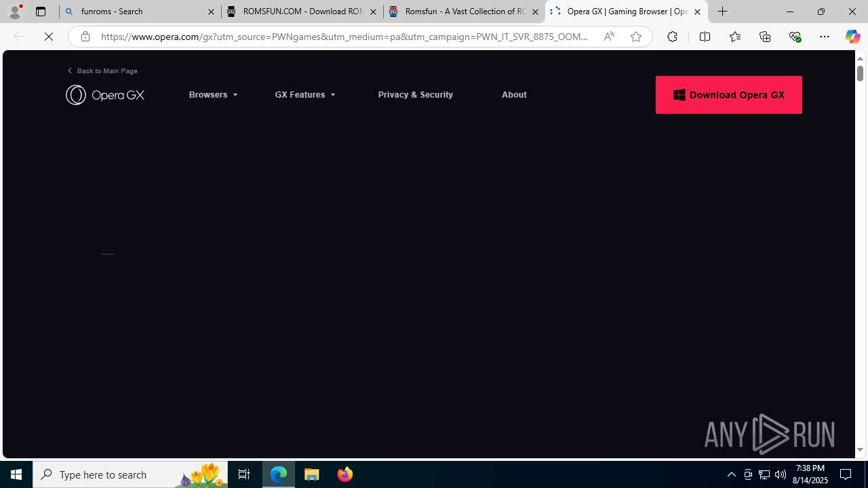
Task: Click the Opera GX logo
Action: [x=105, y=95]
